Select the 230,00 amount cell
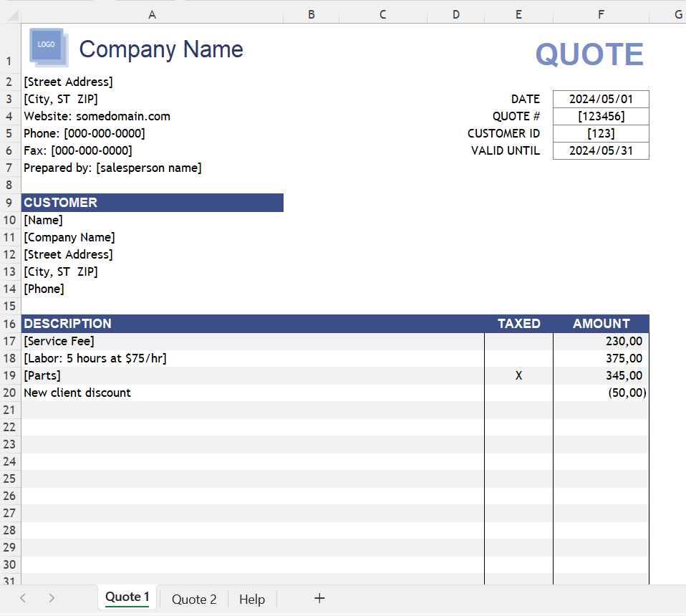The image size is (686, 616). coord(601,341)
